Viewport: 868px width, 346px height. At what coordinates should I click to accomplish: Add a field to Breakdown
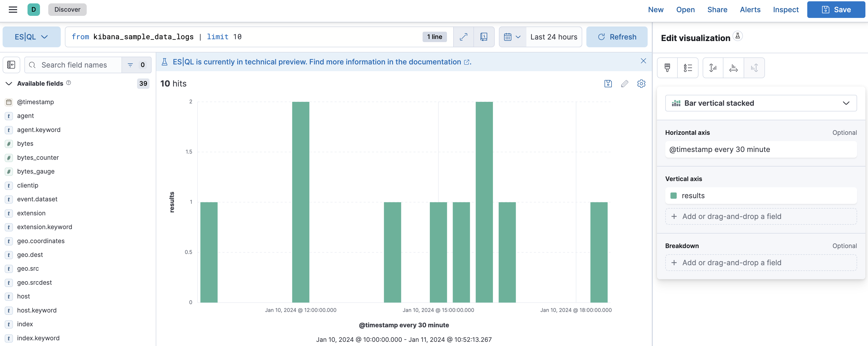pyautogui.click(x=761, y=263)
